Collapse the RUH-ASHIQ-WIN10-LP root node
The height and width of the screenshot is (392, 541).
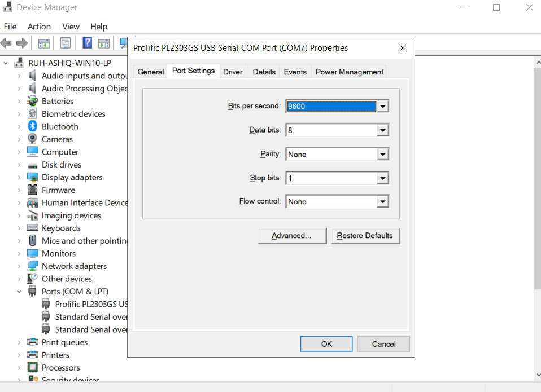(x=6, y=63)
